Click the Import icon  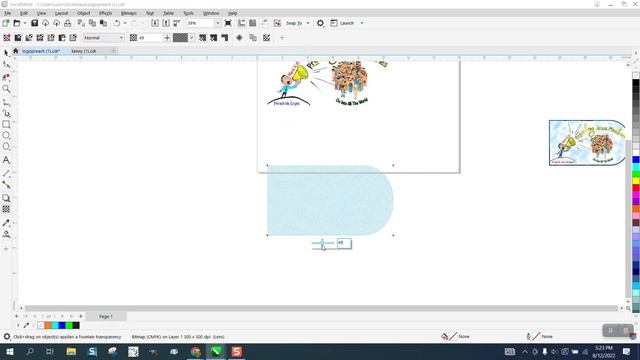point(155,23)
